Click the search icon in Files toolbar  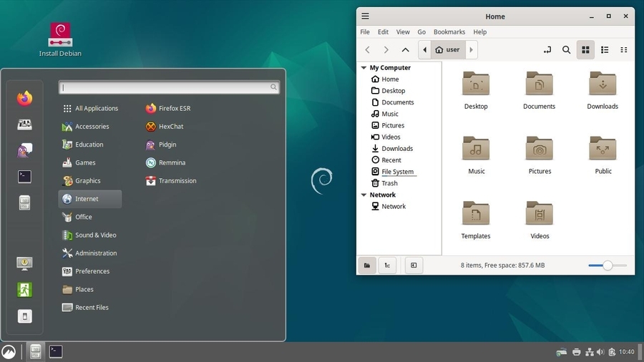point(567,49)
